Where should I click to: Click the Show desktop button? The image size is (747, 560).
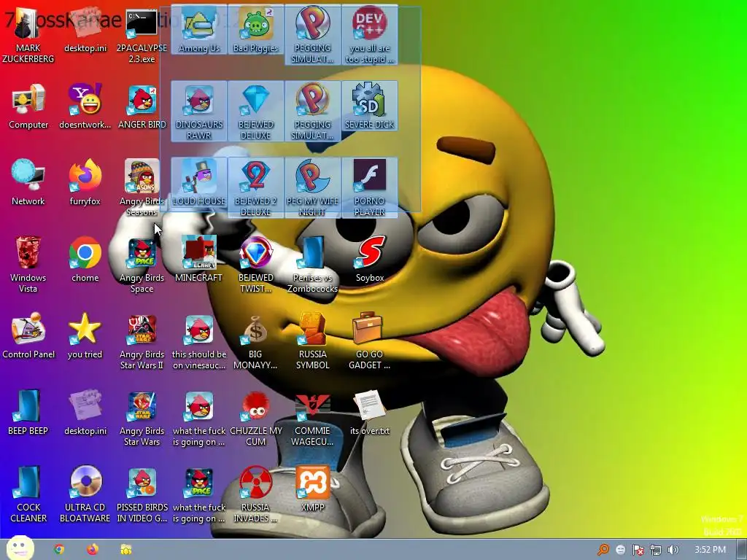pyautogui.click(x=742, y=550)
